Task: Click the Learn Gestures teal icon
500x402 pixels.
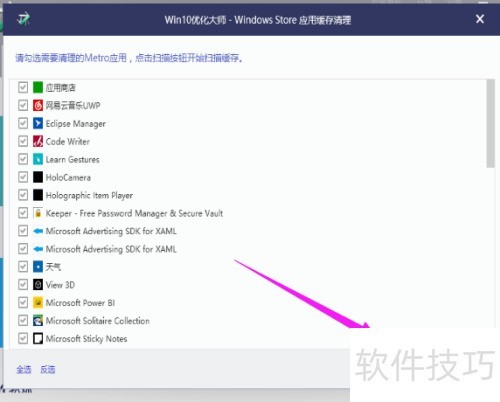Action: [38, 159]
